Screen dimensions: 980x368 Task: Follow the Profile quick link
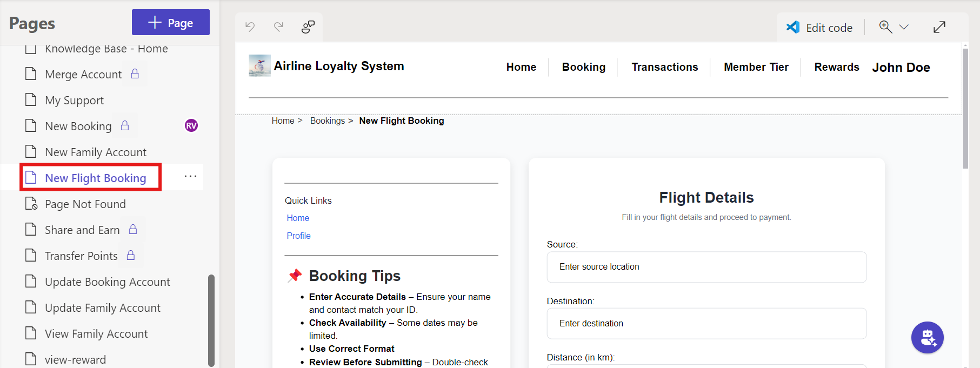click(298, 236)
